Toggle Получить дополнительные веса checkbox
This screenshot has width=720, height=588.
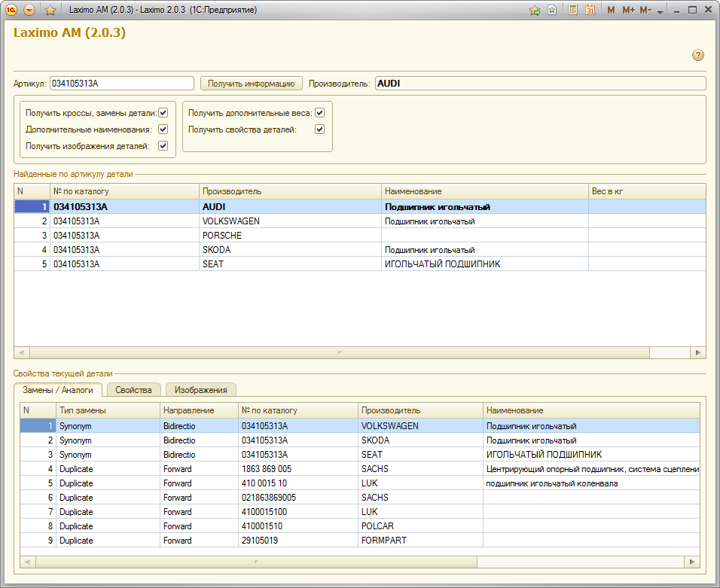click(319, 112)
